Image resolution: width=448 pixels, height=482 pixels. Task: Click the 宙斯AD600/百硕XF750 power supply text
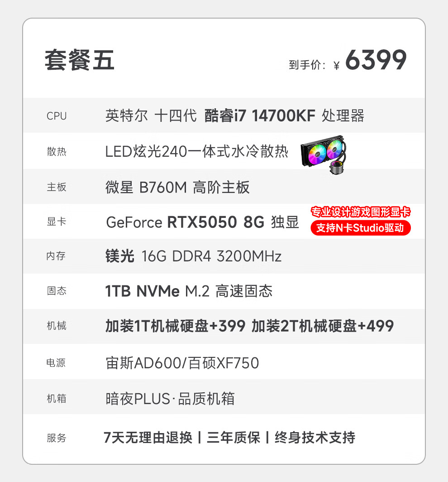[x=182, y=363]
